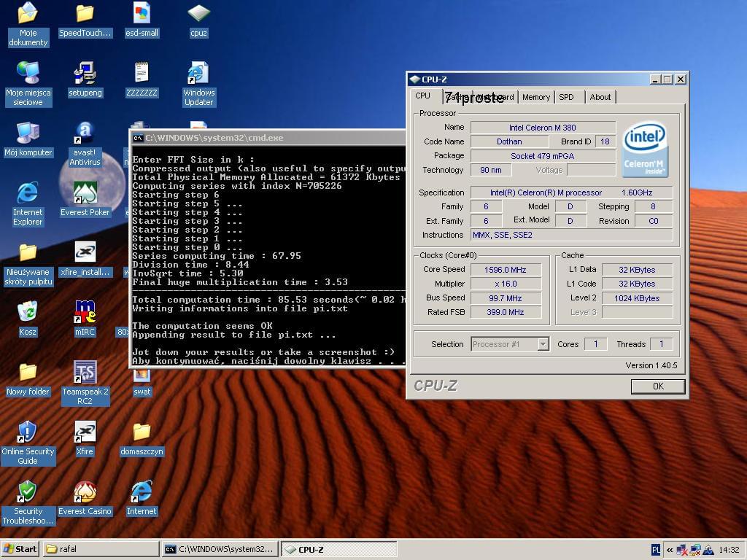
Task: Select the cmd.exe taskbar button
Action: tap(220, 549)
